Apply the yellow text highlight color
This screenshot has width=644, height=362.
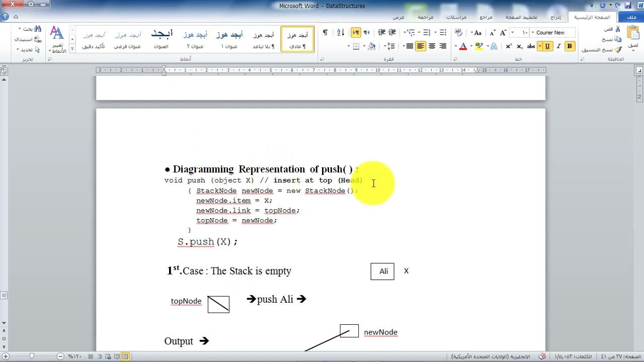[478, 46]
